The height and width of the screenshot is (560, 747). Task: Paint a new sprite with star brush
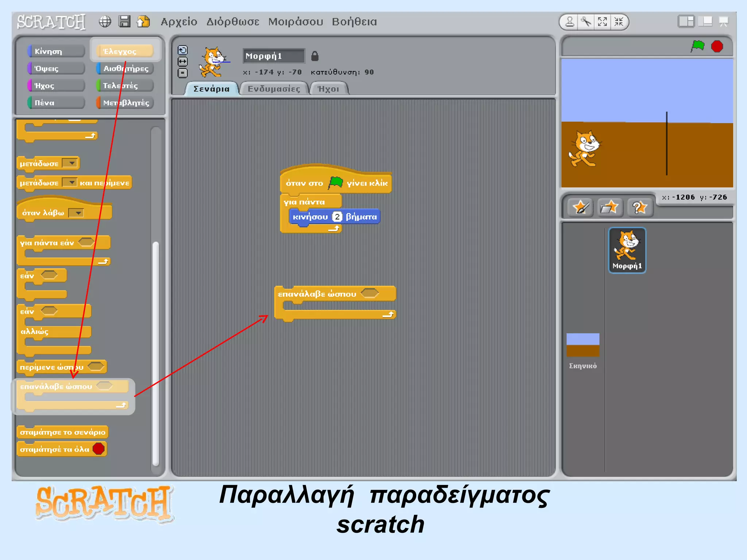pos(580,208)
